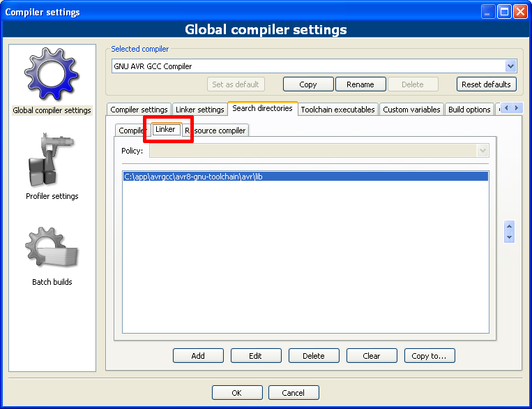Rename the selected compiler
Image resolution: width=532 pixels, height=409 pixels.
[x=360, y=84]
